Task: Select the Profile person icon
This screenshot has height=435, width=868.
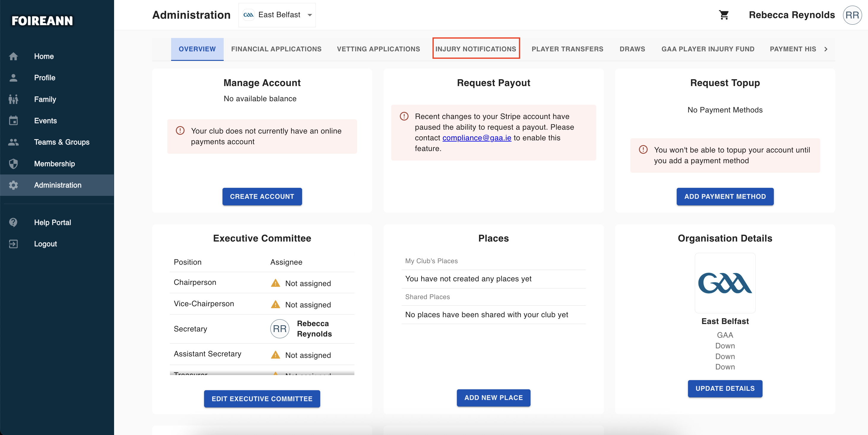Action: [x=13, y=78]
